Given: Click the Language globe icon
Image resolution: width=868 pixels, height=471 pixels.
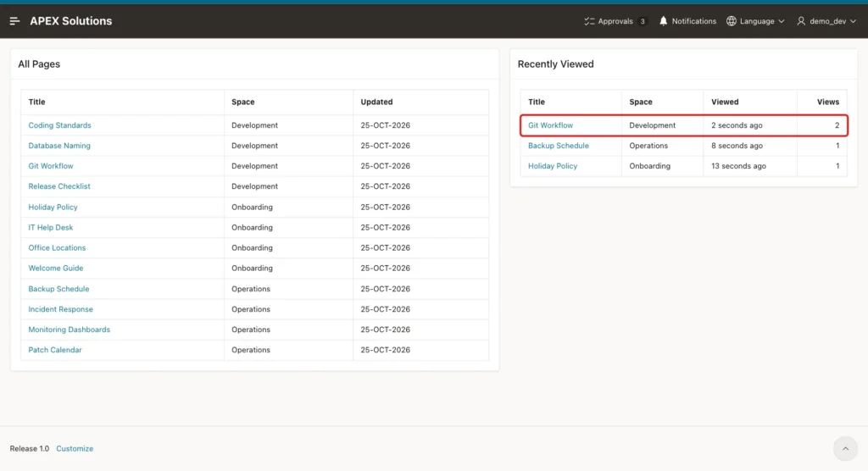Looking at the screenshot, I should [732, 21].
